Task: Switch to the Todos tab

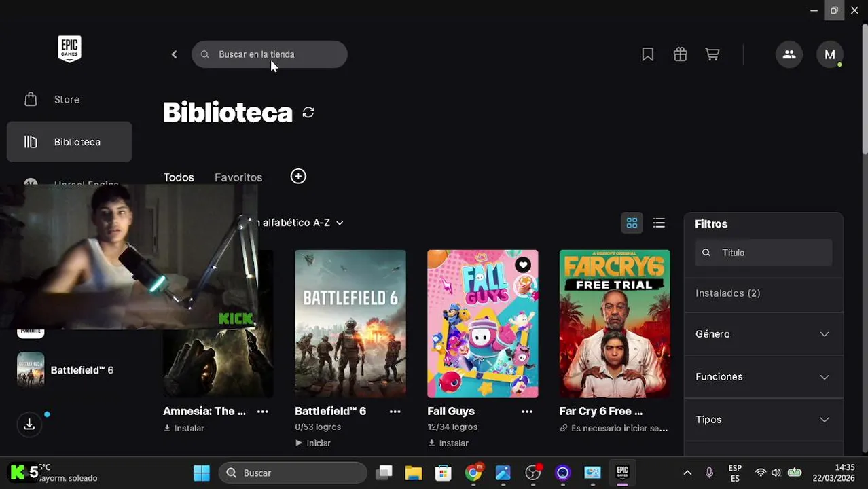Action: point(179,177)
